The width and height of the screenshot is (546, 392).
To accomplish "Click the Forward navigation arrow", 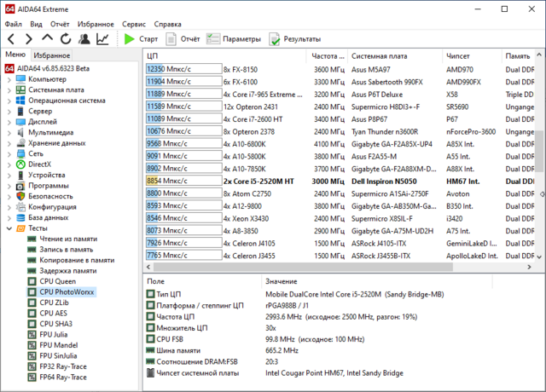I will point(28,38).
